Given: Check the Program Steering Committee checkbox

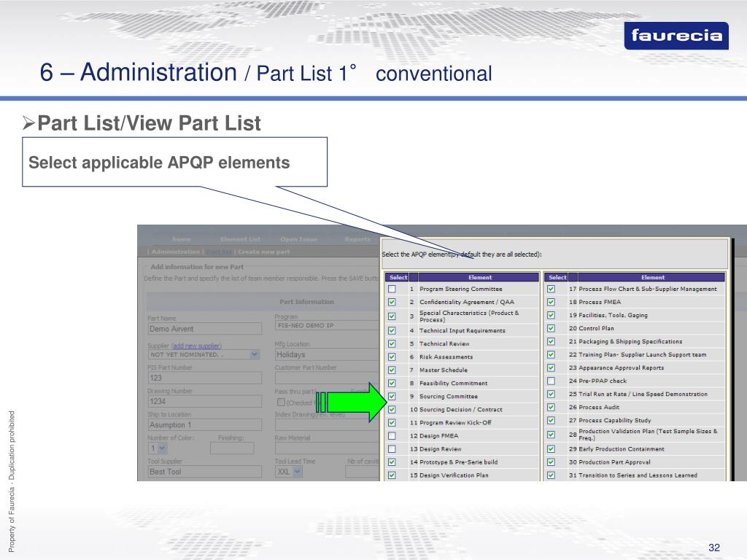Looking at the screenshot, I should tap(392, 289).
